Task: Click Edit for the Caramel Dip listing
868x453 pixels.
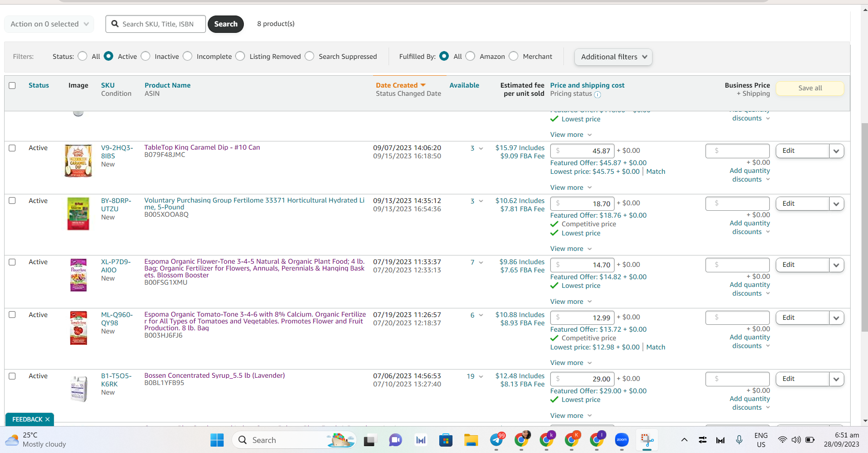Action: coord(802,151)
